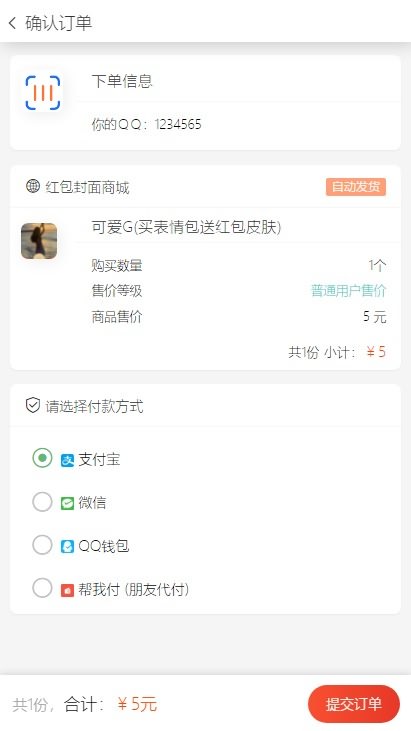Image resolution: width=411 pixels, height=731 pixels.
Task: Click the 确认订单 page title
Action: [x=59, y=23]
